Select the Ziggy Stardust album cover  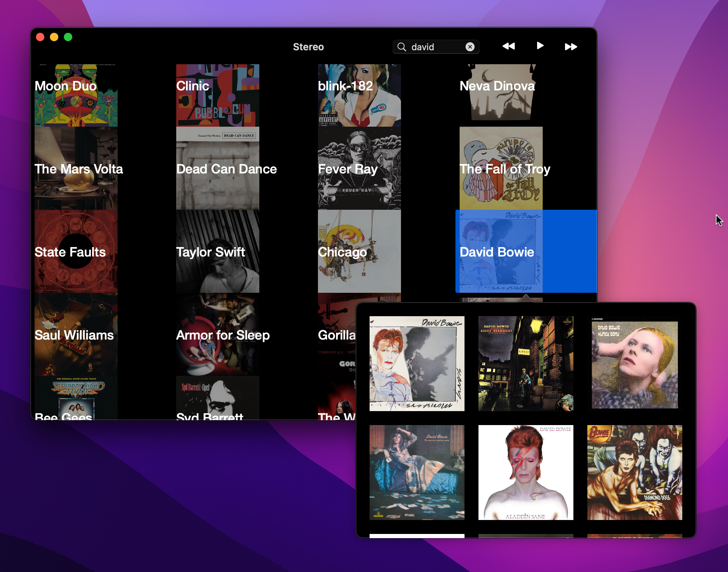526,364
